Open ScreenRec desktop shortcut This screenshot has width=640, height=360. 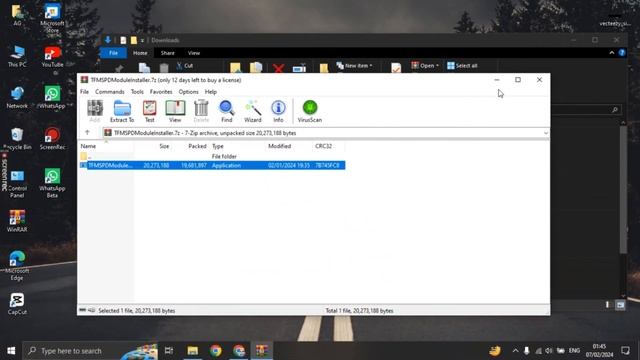pos(52,139)
